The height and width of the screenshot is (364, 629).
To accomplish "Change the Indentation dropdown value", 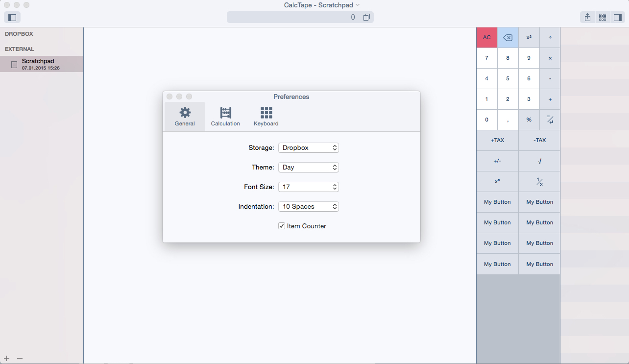I will coord(308,206).
